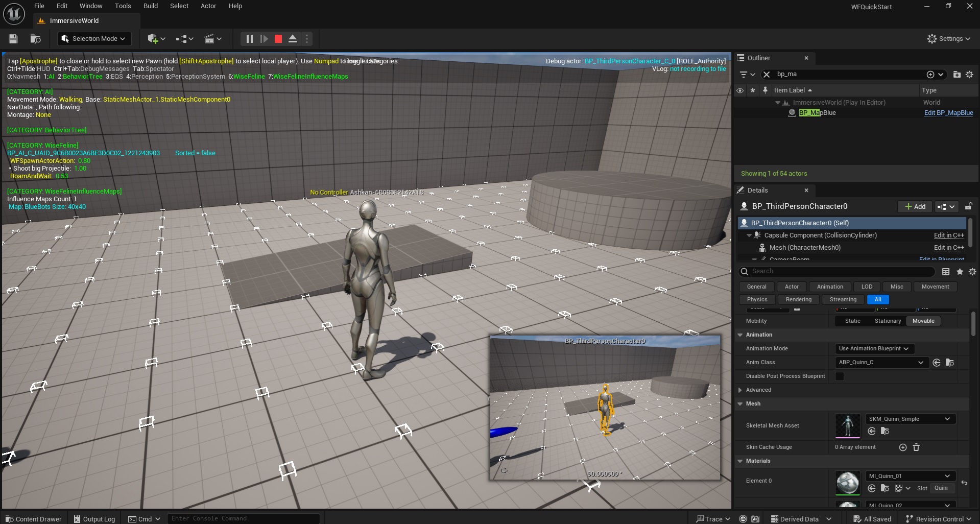Advance a single frame in play session
The image size is (980, 524).
click(x=264, y=39)
